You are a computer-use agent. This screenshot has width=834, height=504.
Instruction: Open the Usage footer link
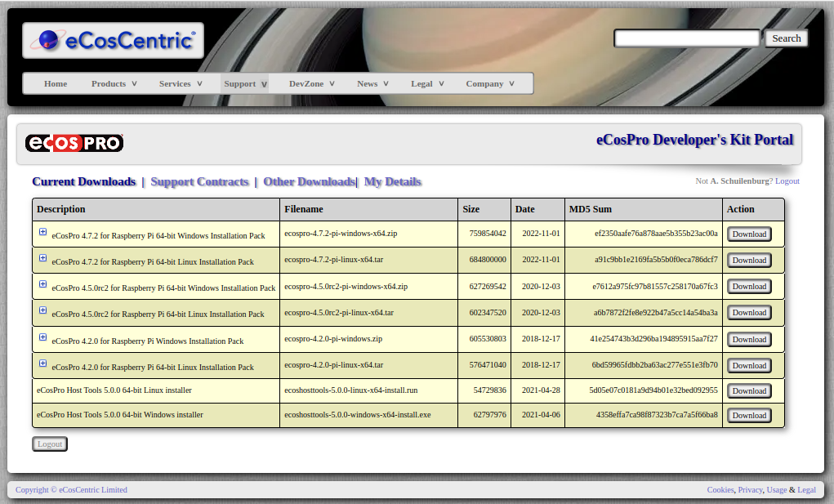(777, 489)
